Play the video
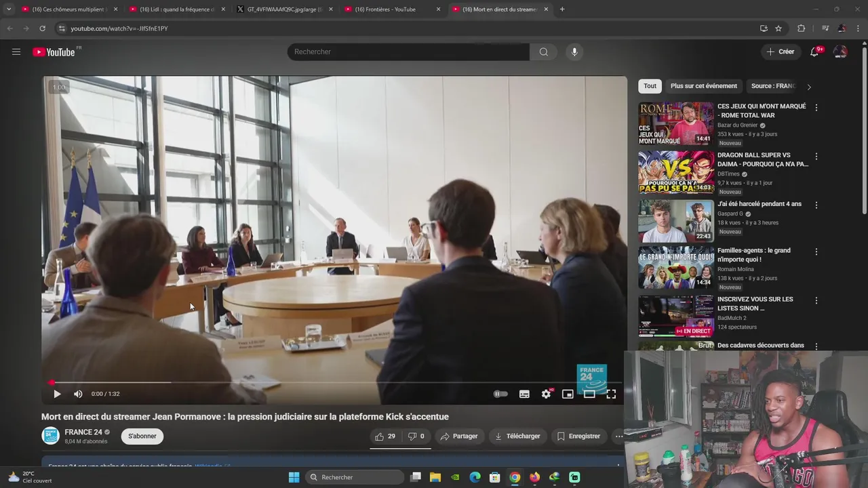Screen dimensions: 868x488 [x=57, y=394]
